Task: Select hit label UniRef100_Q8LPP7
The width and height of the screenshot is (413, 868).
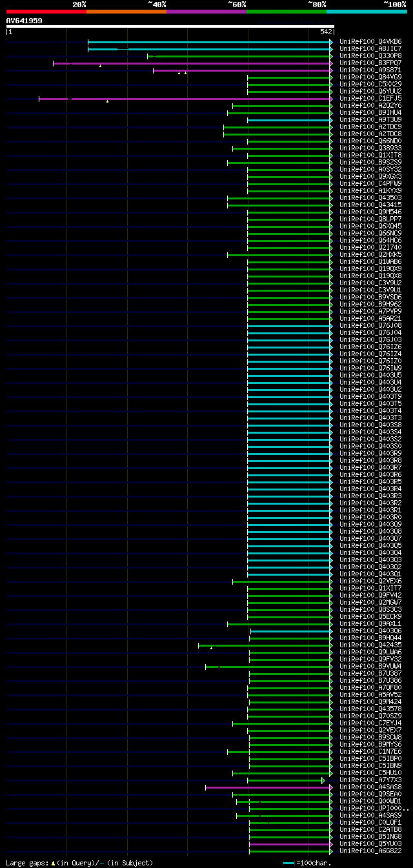Action: (x=370, y=219)
